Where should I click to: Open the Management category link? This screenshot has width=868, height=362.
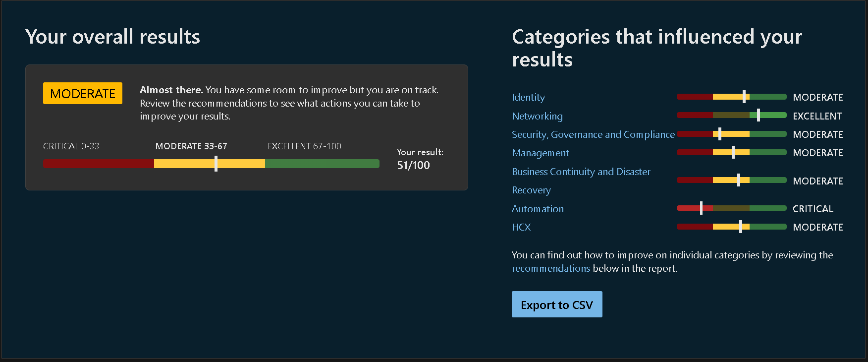pyautogui.click(x=541, y=153)
